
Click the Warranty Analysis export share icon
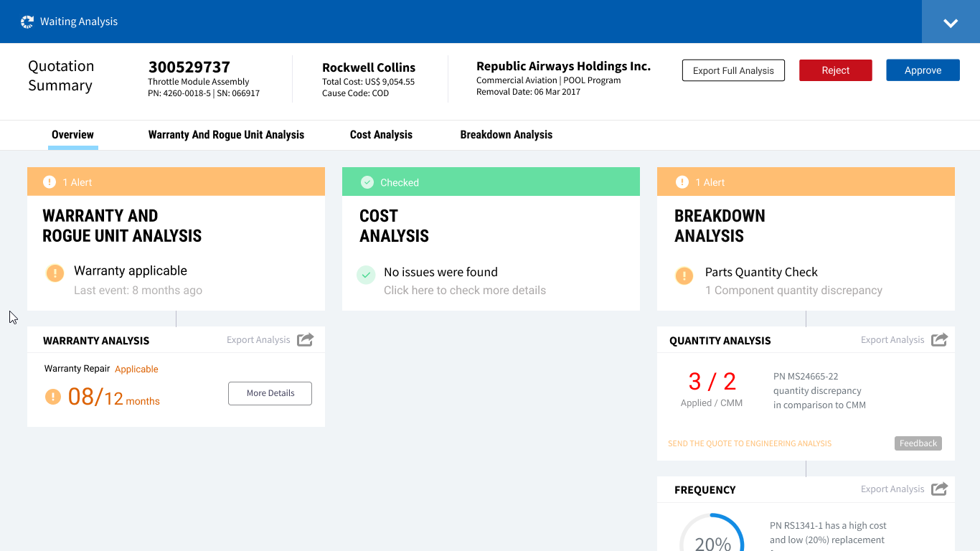pyautogui.click(x=306, y=339)
